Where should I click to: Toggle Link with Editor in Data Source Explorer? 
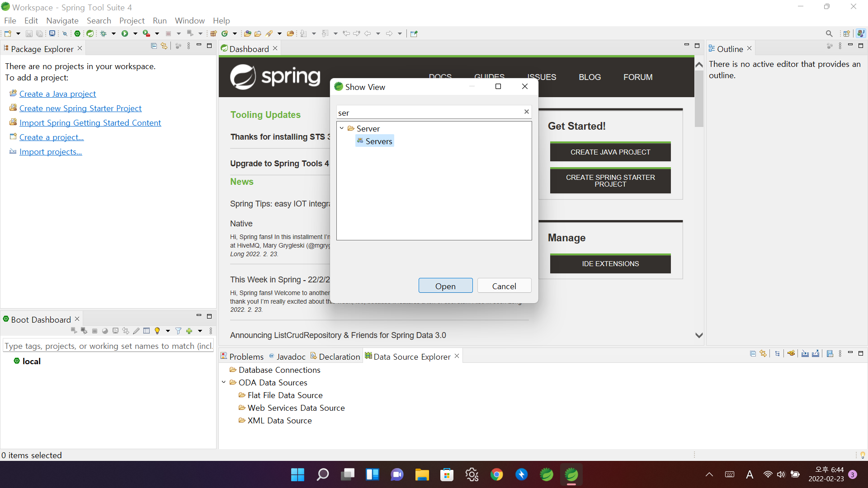pyautogui.click(x=763, y=354)
